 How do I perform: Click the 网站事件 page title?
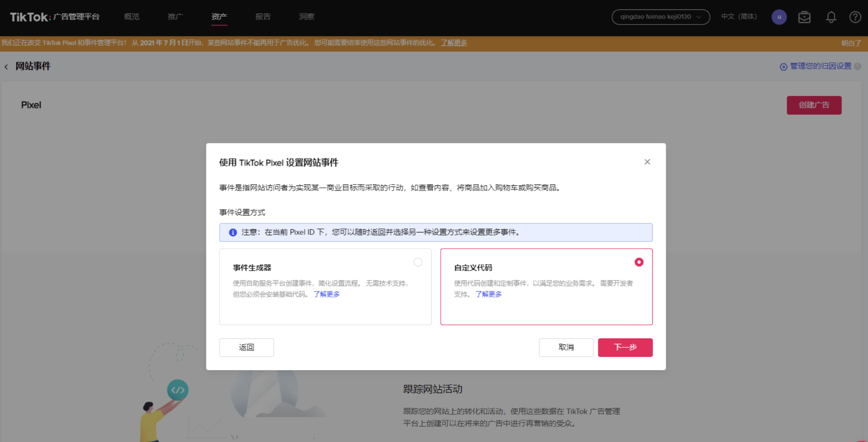(x=33, y=66)
